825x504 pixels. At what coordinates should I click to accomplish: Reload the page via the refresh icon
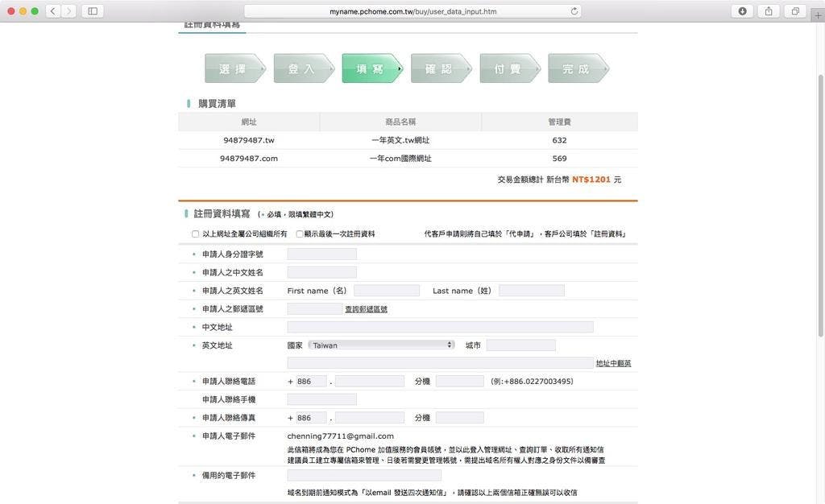574,11
